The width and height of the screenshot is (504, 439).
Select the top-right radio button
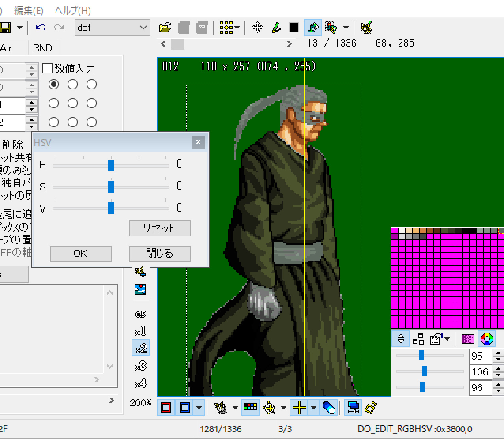[92, 84]
